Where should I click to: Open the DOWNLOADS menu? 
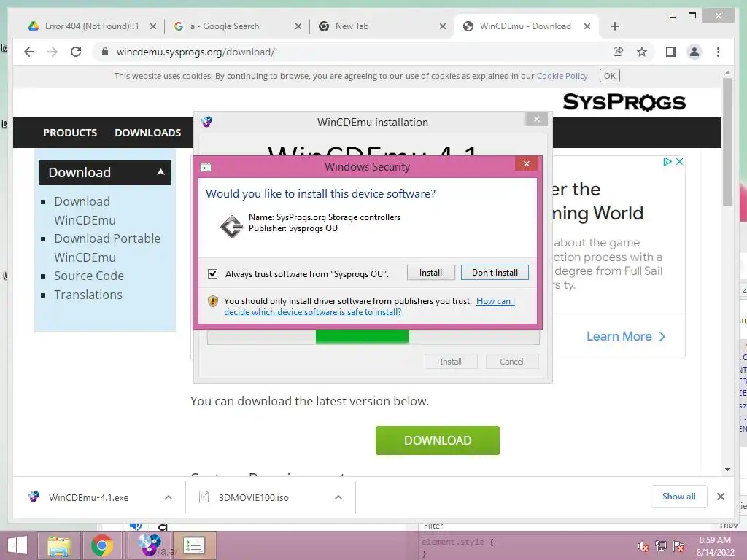[x=147, y=133]
